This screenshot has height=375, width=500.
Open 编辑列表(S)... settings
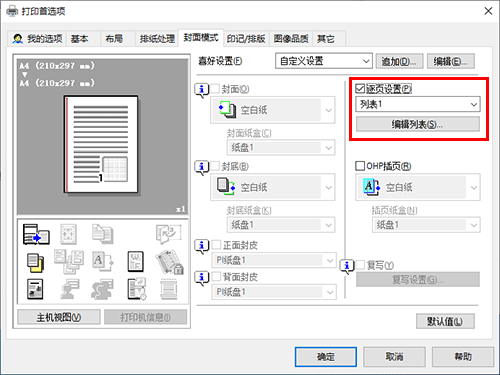[x=418, y=124]
